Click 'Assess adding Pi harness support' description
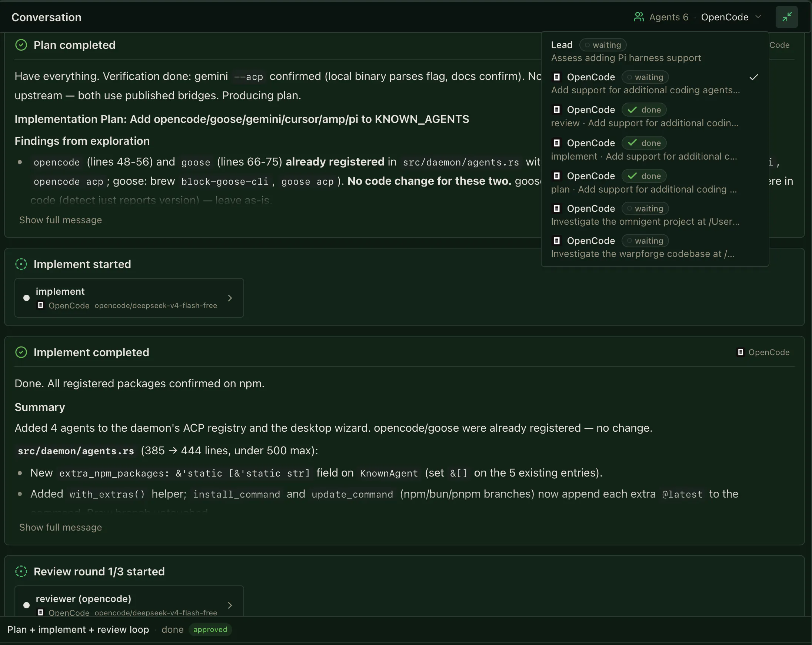812x645 pixels. click(x=626, y=58)
